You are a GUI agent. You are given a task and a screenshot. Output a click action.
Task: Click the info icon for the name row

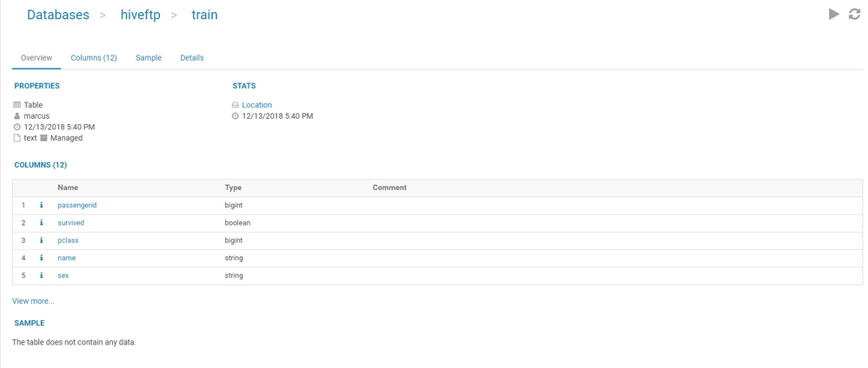[x=41, y=258]
